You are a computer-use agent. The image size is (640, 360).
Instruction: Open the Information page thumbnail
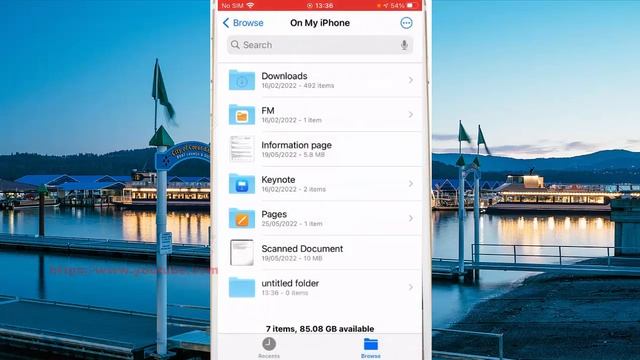pyautogui.click(x=242, y=149)
